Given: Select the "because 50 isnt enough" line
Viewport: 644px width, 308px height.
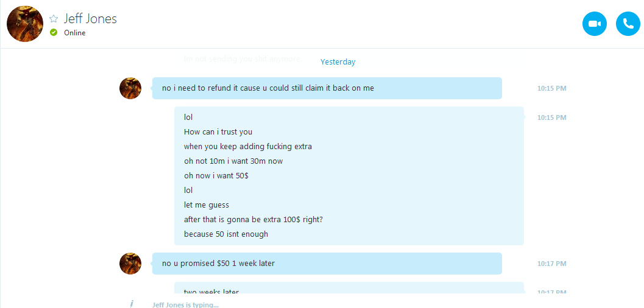Looking at the screenshot, I should [x=226, y=234].
